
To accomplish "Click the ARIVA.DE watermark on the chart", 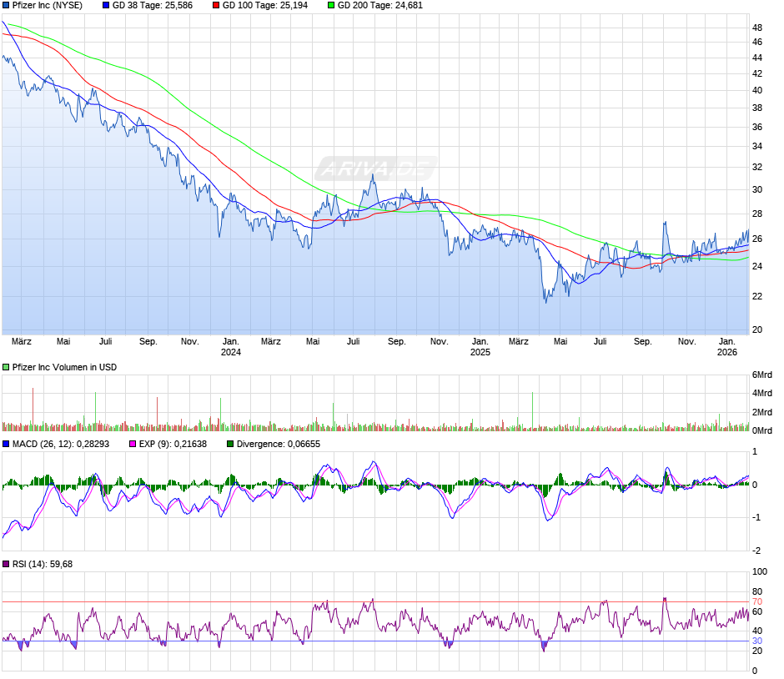I will click(374, 169).
